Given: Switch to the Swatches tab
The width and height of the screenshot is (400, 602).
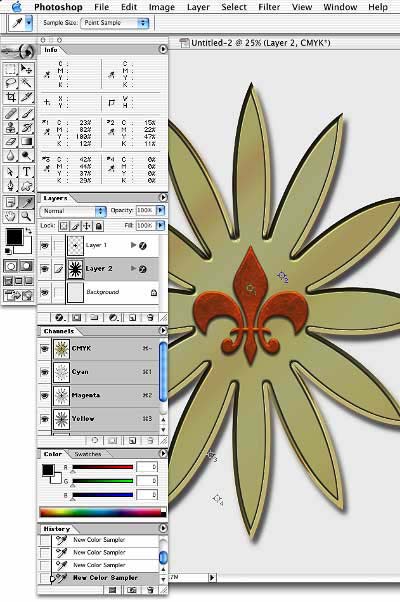Looking at the screenshot, I should 88,454.
